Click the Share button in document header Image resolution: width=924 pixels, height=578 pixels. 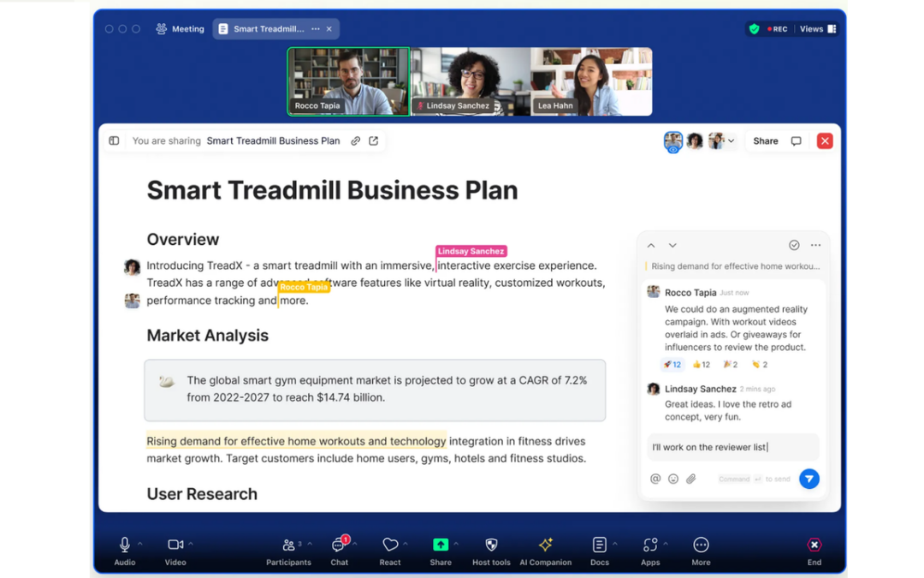point(765,141)
